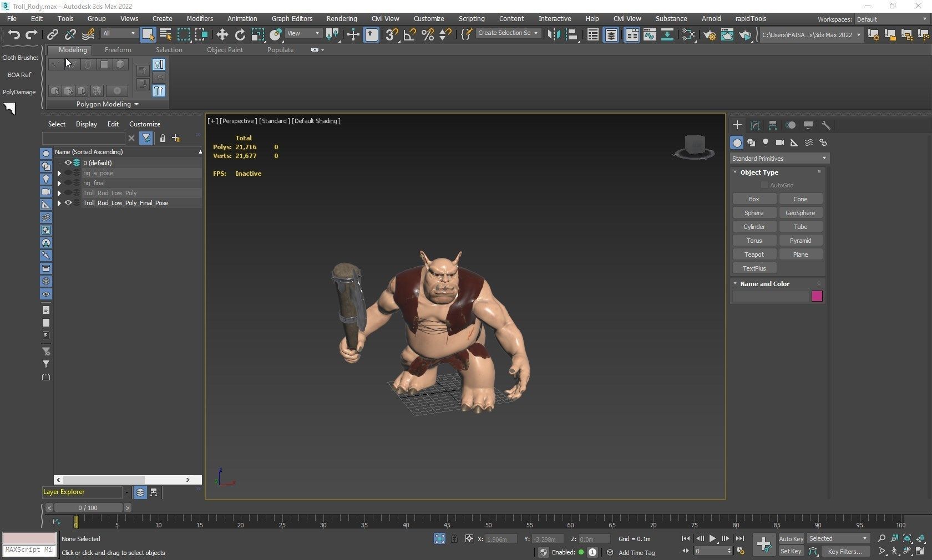Switch to the Modify panel tab
Viewport: 932px width, 560px height.
tap(754, 125)
